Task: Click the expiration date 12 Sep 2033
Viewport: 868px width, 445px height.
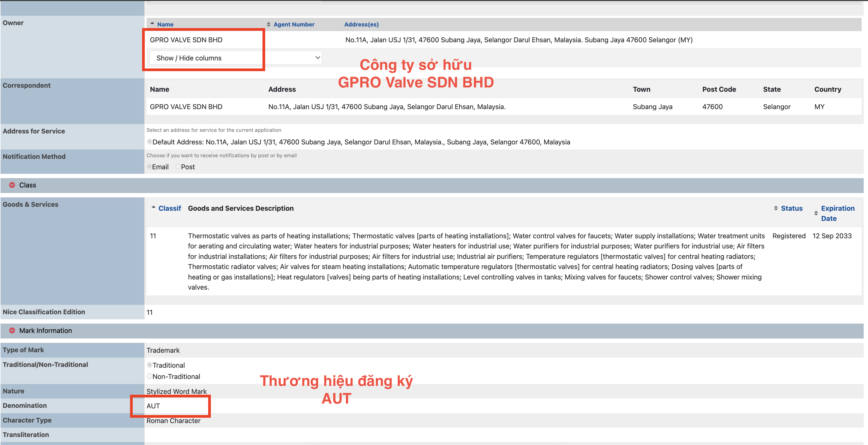Action: click(x=832, y=236)
